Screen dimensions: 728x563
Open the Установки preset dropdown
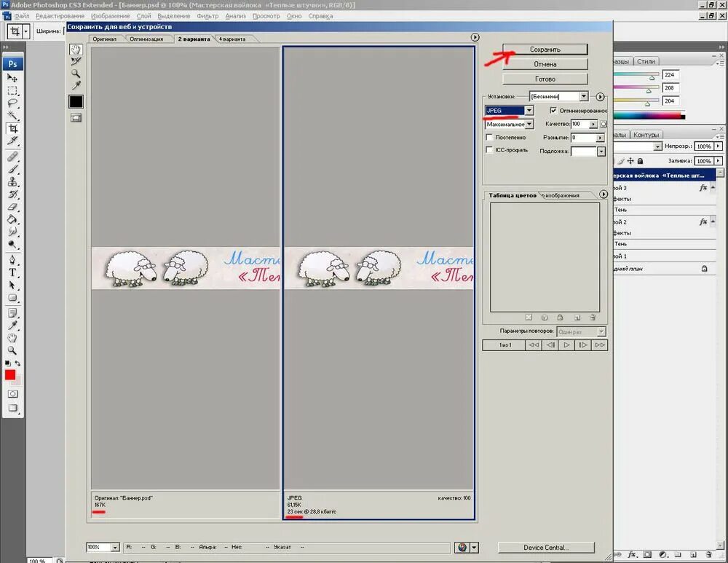[584, 96]
